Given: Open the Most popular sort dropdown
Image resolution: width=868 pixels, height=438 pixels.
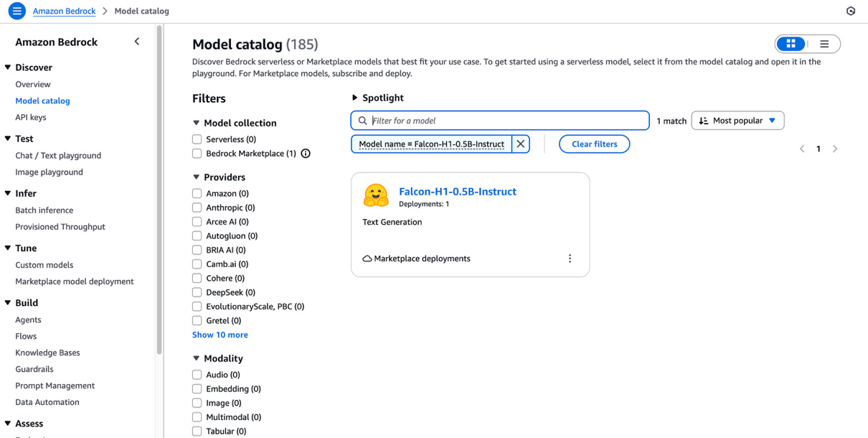Looking at the screenshot, I should 737,120.
